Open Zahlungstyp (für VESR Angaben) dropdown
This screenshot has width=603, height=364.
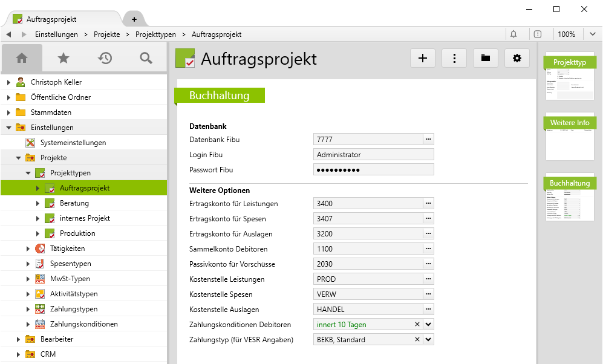(429, 340)
